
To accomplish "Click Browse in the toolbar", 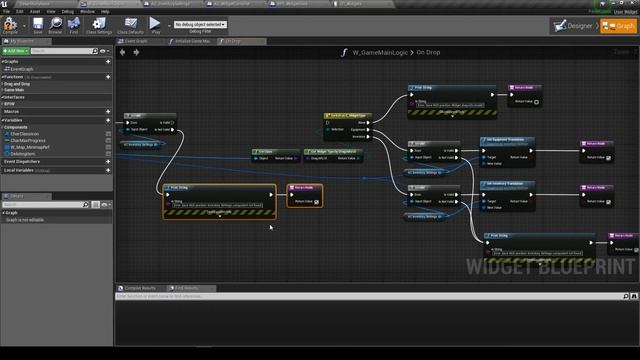I will [x=56, y=24].
